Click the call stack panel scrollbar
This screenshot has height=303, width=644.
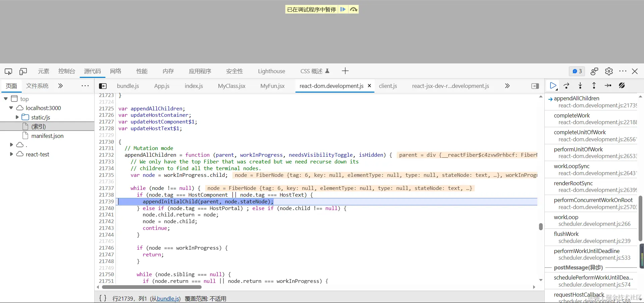tap(640, 218)
